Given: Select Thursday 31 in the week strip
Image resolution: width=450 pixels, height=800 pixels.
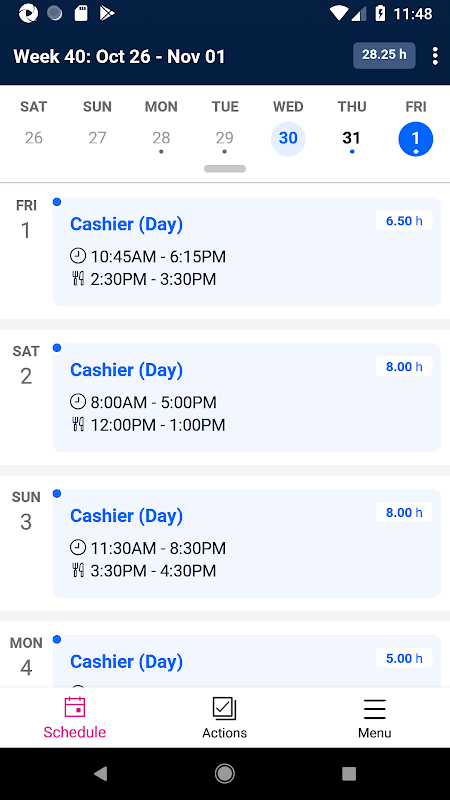Looking at the screenshot, I should pyautogui.click(x=352, y=138).
